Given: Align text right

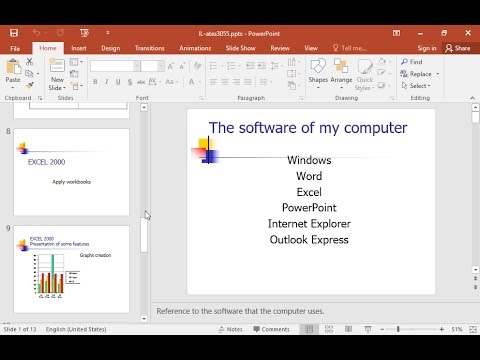Looking at the screenshot, I should 236,82.
